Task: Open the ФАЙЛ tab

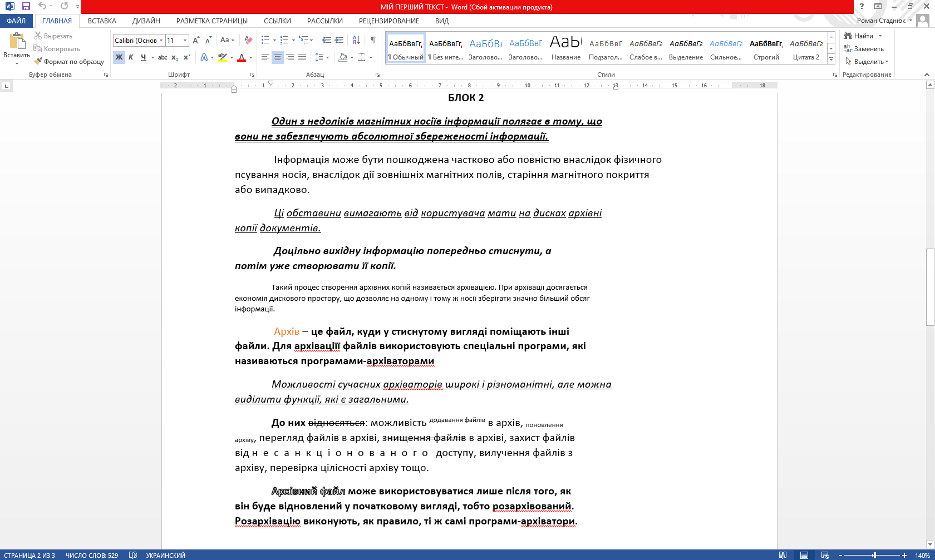Action: pos(17,21)
